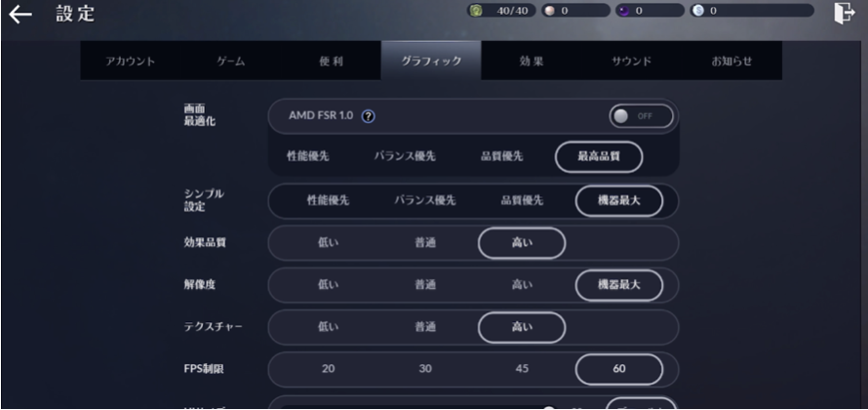
Task: Click the green stamina icon showing 40/40
Action: click(x=477, y=11)
